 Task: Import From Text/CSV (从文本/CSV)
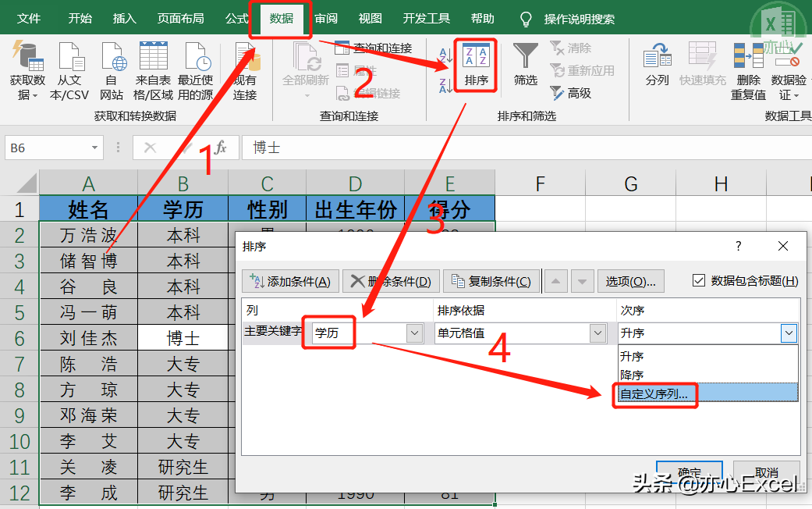pyautogui.click(x=70, y=71)
